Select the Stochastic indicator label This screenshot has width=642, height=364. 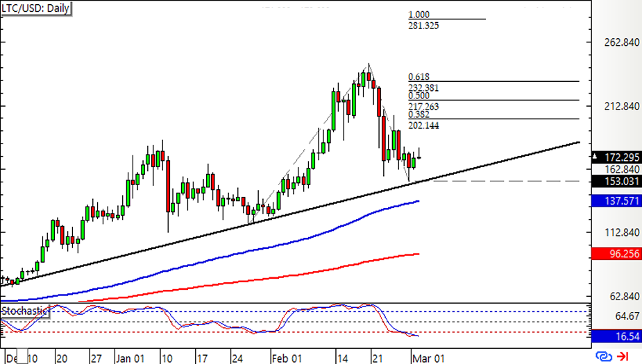pyautogui.click(x=24, y=311)
